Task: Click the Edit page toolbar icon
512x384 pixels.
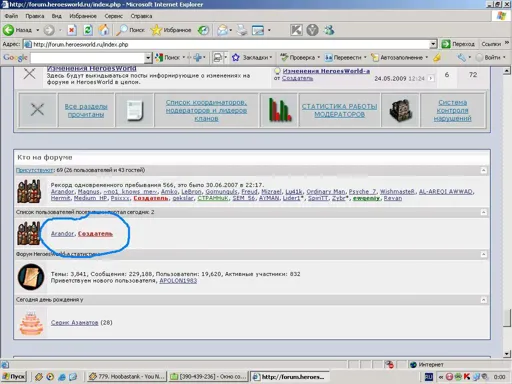Action: tap(258, 30)
